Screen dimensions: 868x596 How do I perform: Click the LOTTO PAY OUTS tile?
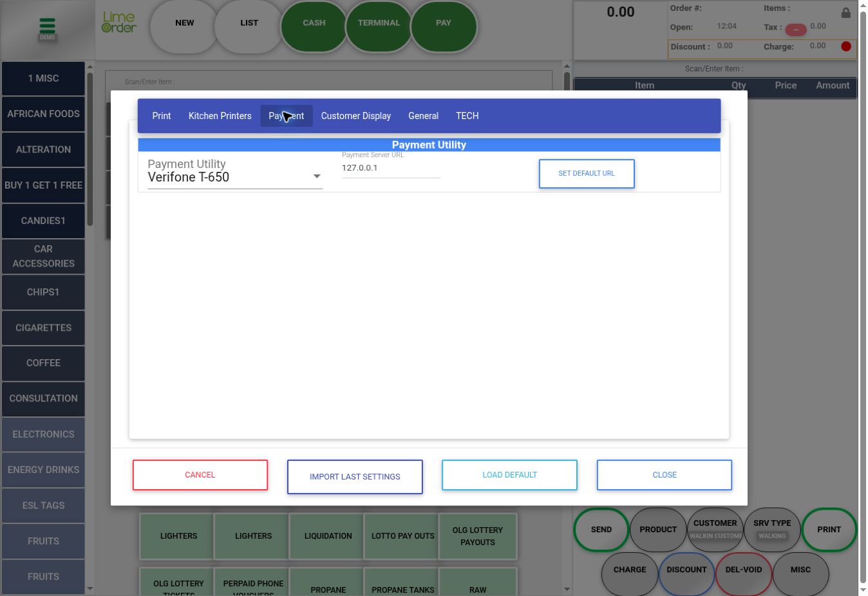tap(403, 536)
